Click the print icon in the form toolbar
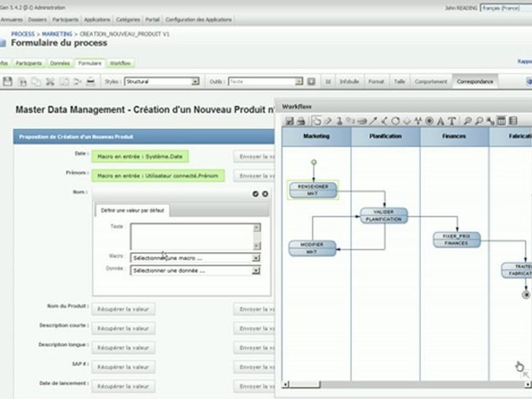The height and width of the screenshot is (399, 532). (90, 81)
